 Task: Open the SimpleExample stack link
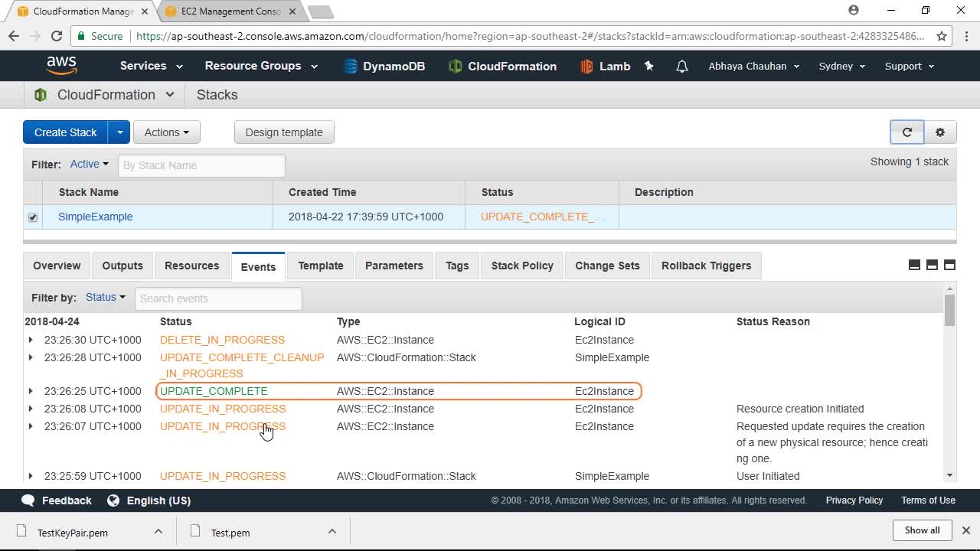pyautogui.click(x=96, y=217)
